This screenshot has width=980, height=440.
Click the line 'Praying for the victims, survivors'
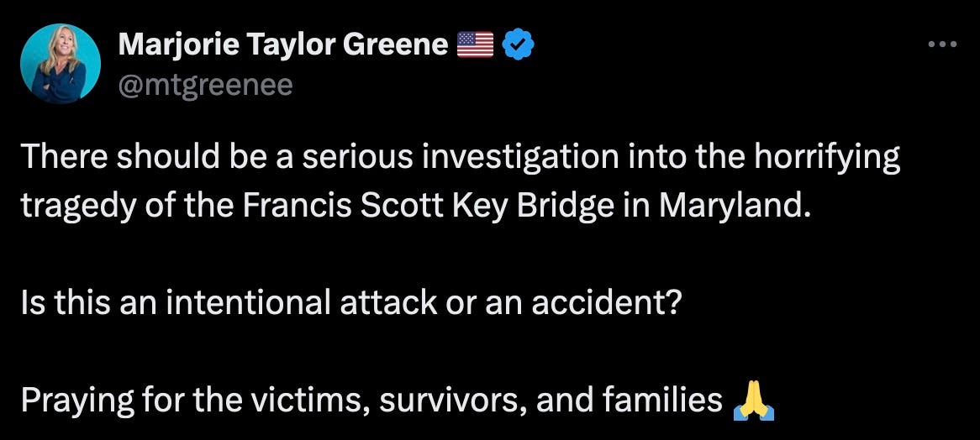click(371, 401)
